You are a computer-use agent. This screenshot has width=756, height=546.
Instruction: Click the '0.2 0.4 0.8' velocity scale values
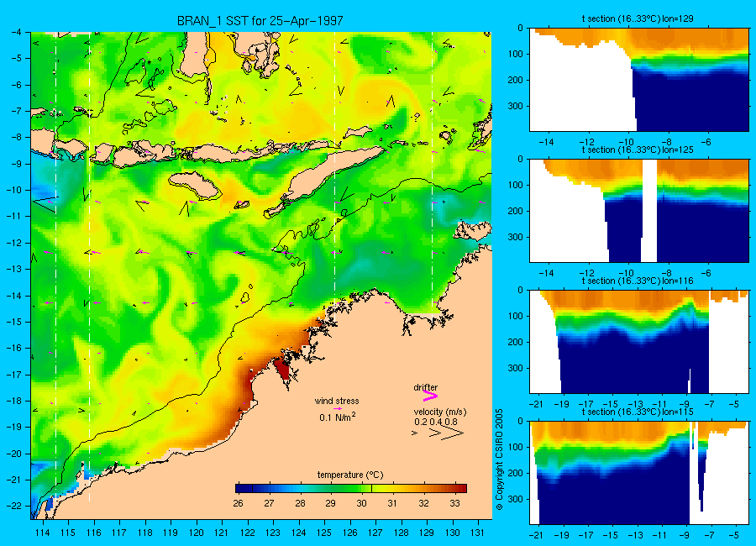(436, 422)
